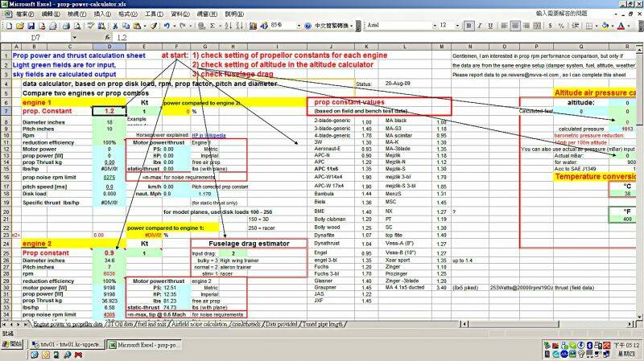Switch to the fuel and mix sheet tab
The height and width of the screenshot is (361, 644).
coord(152,324)
